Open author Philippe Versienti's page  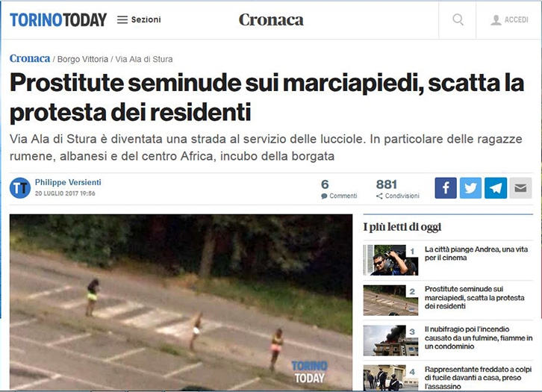[68, 182]
